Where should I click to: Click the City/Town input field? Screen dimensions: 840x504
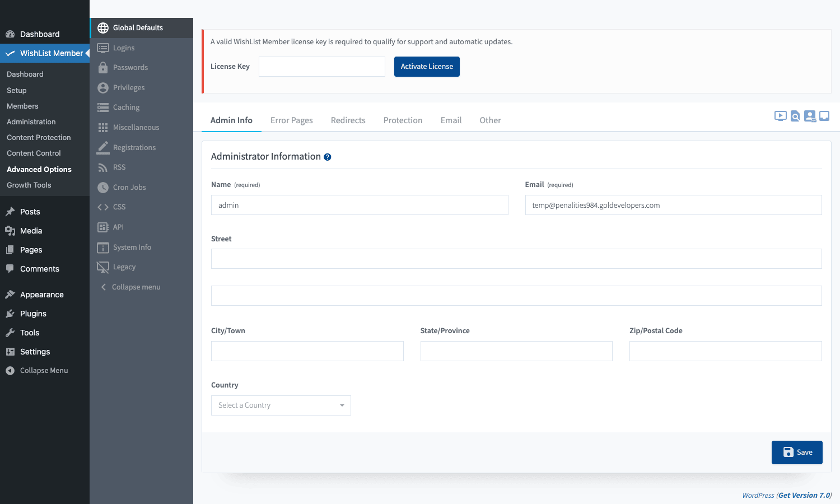307,351
